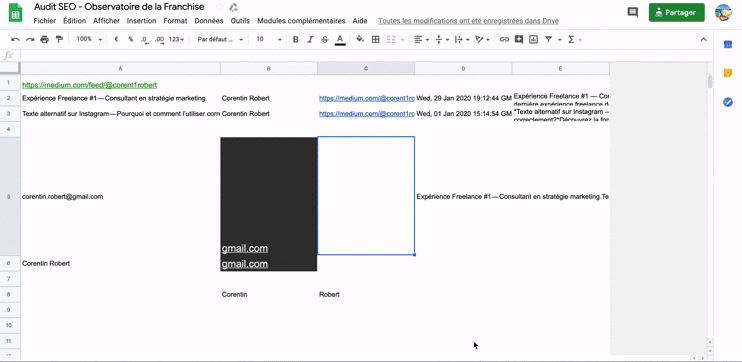Open the fill color bucket tool
This screenshot has width=742, height=362.
point(360,40)
